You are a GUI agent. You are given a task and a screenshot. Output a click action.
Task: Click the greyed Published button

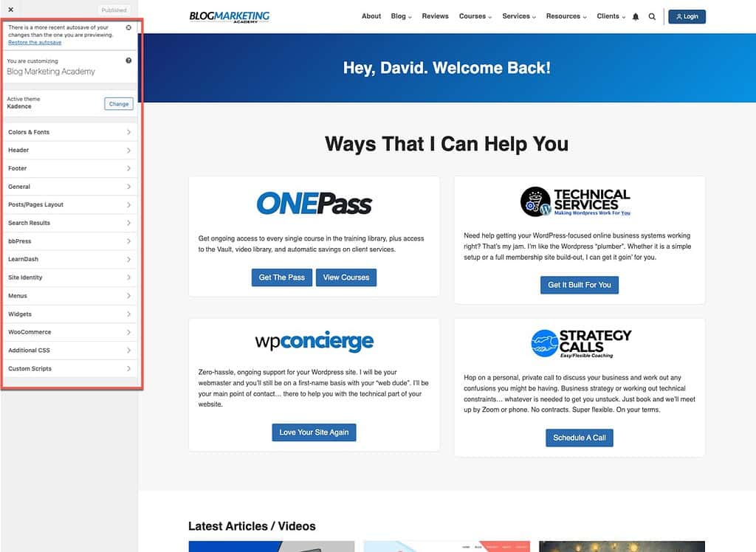pyautogui.click(x=114, y=10)
